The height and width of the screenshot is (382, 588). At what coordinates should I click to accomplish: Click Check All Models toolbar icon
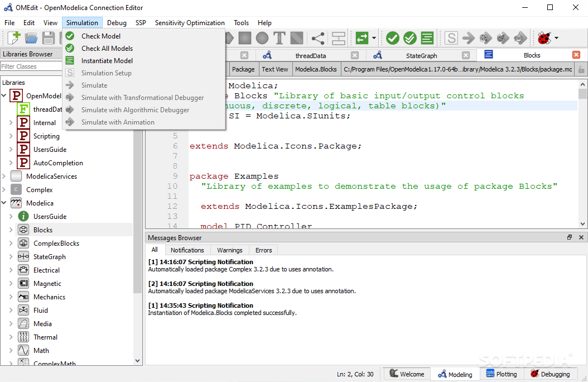pos(410,38)
